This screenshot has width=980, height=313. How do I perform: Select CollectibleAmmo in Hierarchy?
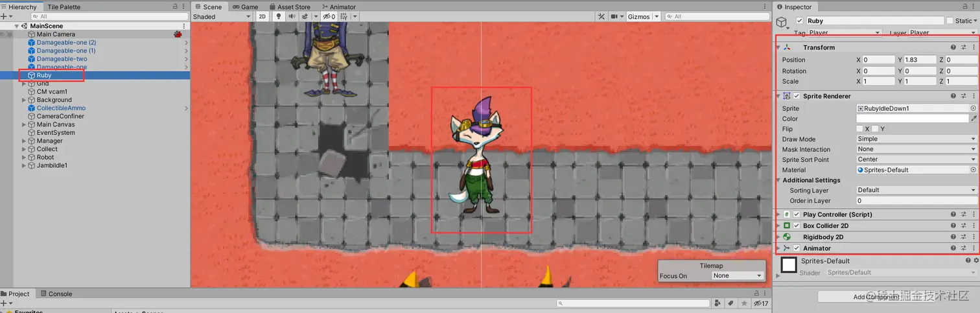tap(61, 108)
